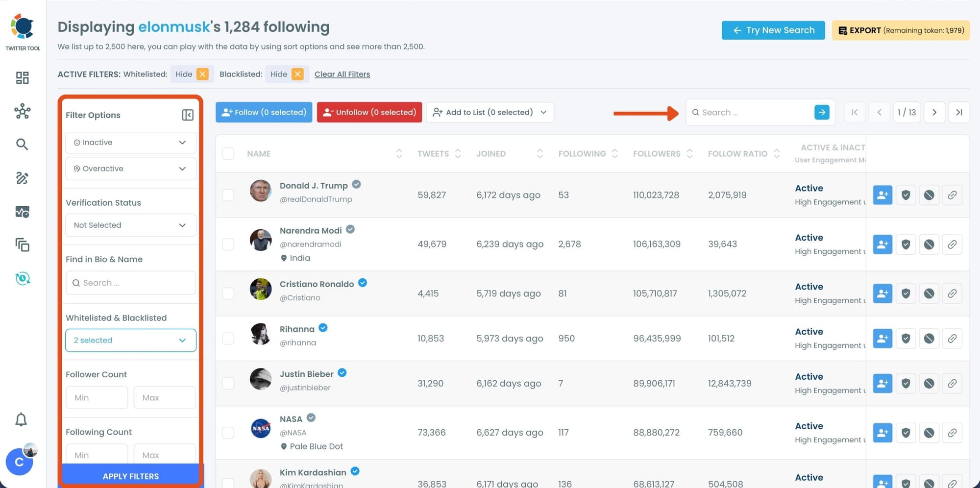Image resolution: width=980 pixels, height=488 pixels.
Task: Check the checkbox next to Cristiano Ronaldo
Action: coord(228,293)
